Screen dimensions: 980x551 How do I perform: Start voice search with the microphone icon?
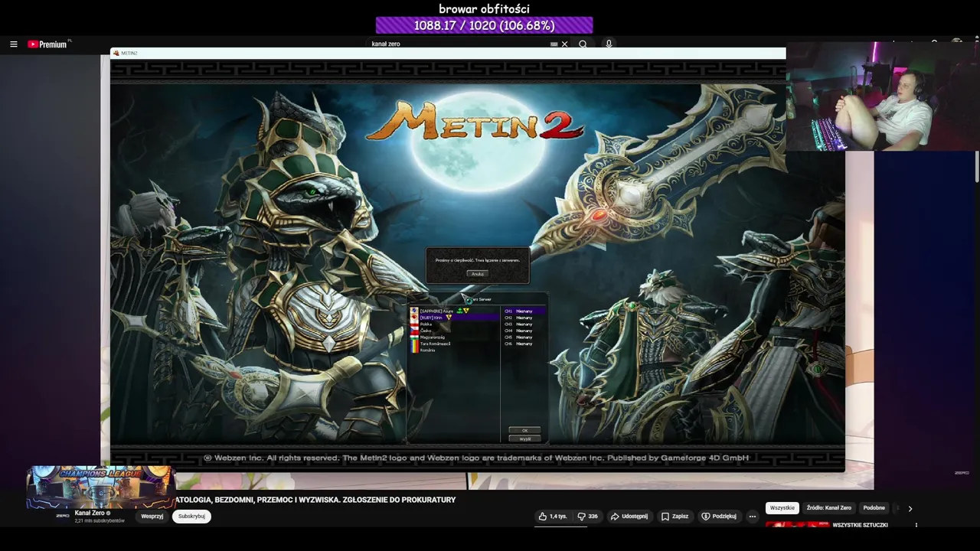coord(609,44)
